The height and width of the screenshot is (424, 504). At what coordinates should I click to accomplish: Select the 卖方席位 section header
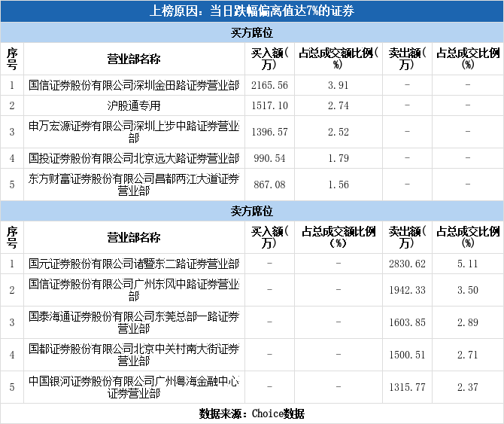[x=252, y=211]
